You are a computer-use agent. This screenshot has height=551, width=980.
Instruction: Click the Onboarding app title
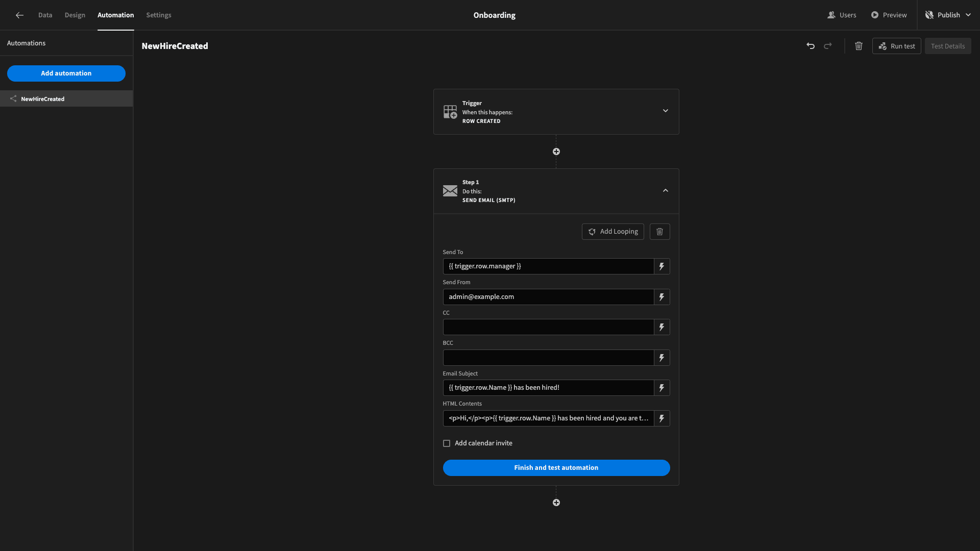click(494, 15)
